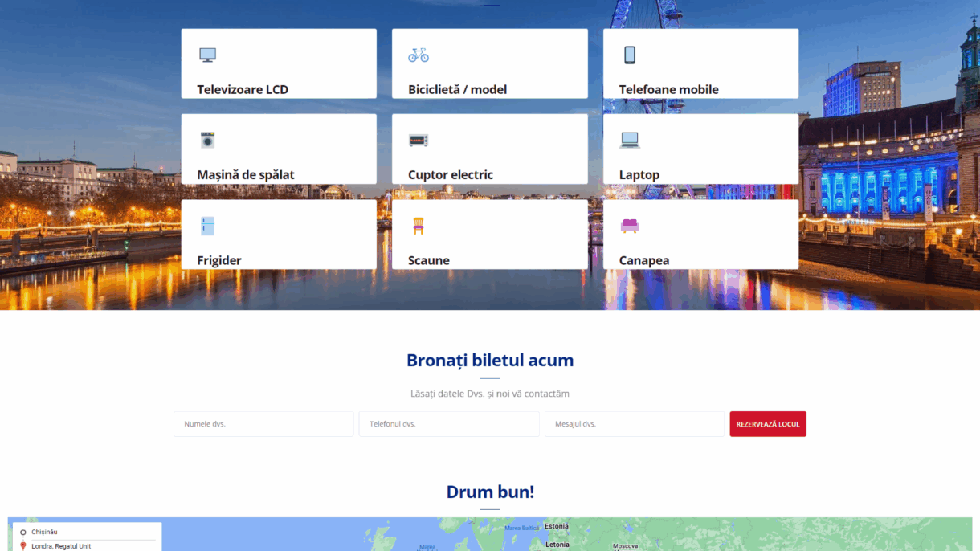Click the Chișinău origin entry on map
980x551 pixels.
[44, 532]
